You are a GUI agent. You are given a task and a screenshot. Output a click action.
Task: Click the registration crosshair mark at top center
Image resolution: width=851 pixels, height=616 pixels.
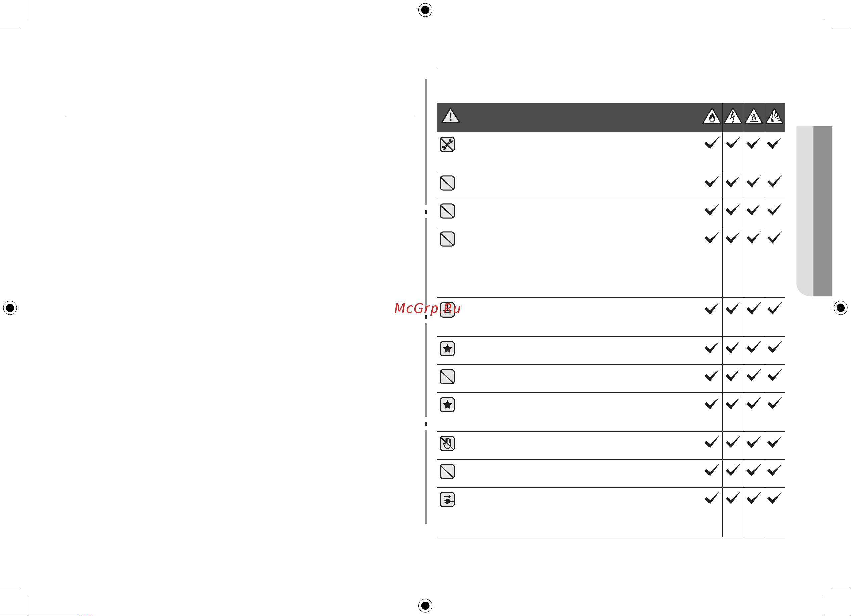coord(425,10)
